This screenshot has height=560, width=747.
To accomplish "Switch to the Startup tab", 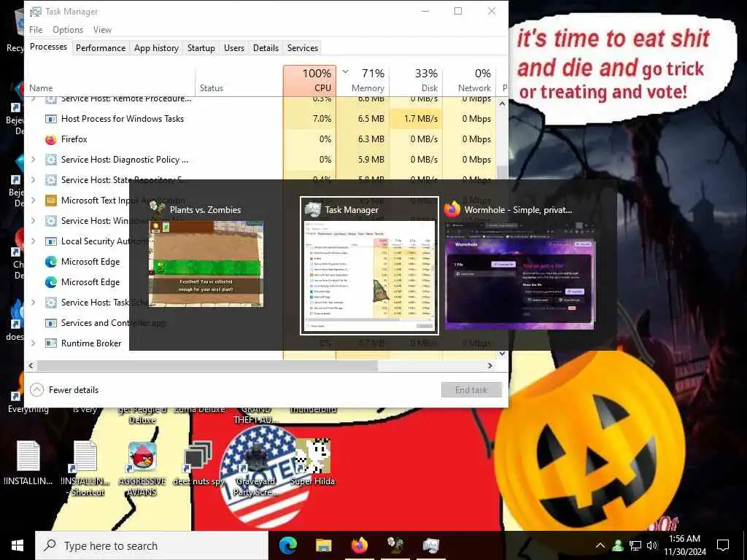I will 201,48.
